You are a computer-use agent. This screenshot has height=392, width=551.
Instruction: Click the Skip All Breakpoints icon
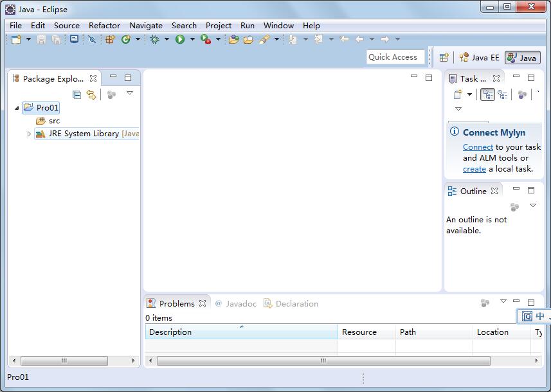pyautogui.click(x=92, y=39)
